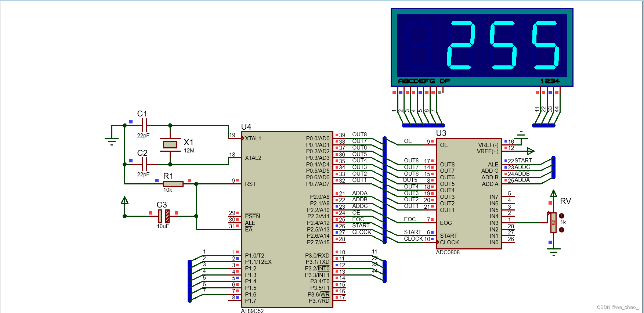
Task: Click the DP label on the display
Action: coord(445,81)
